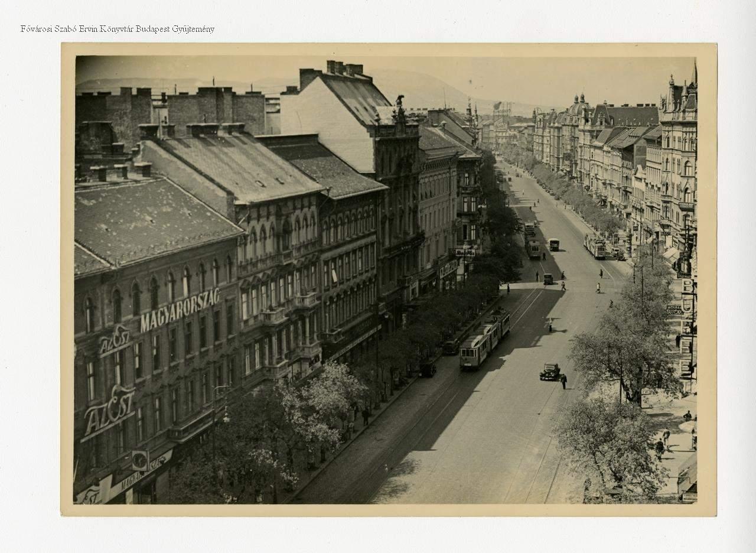Click the pedestrian walking next to the dark car

click(563, 382)
